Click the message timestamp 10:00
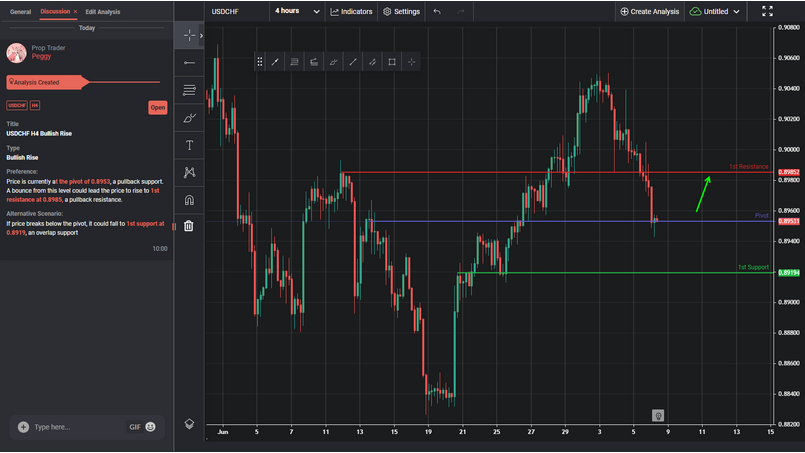Viewport: 805px width, 453px height. (x=160, y=249)
